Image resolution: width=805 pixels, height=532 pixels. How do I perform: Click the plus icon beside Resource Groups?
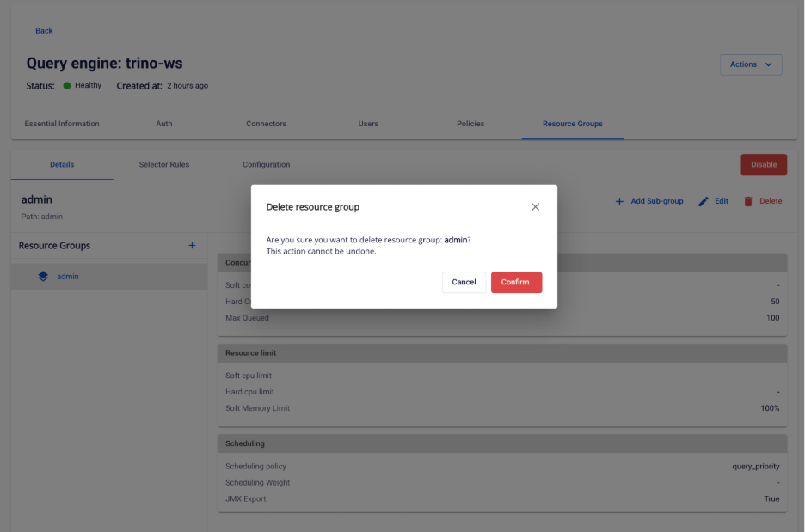click(x=192, y=245)
